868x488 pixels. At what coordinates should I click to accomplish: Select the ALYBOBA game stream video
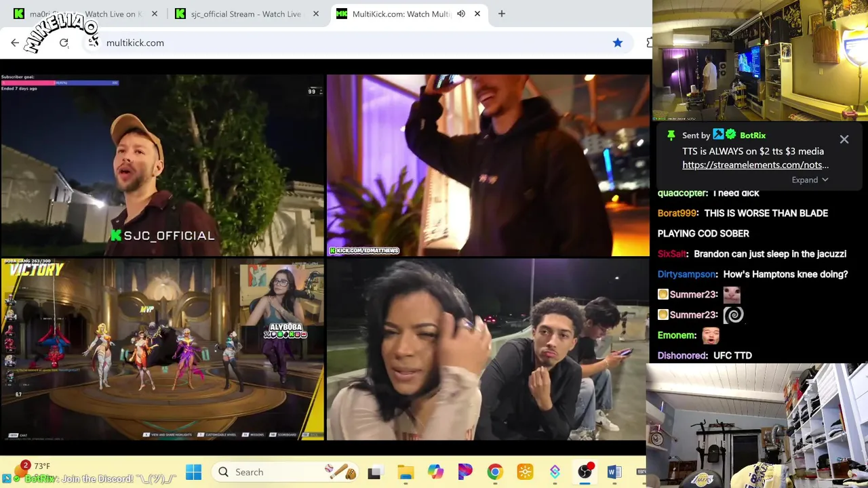[162, 350]
